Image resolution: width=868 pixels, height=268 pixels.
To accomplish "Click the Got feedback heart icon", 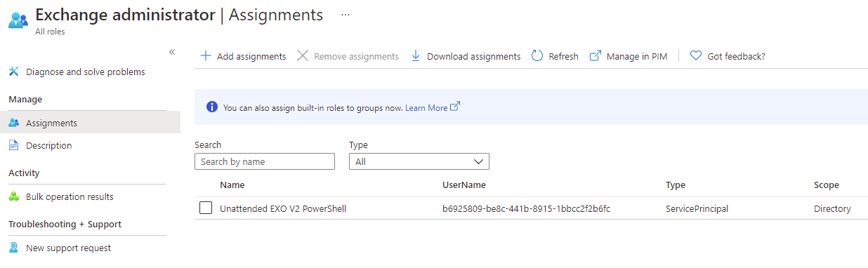I will pos(696,56).
